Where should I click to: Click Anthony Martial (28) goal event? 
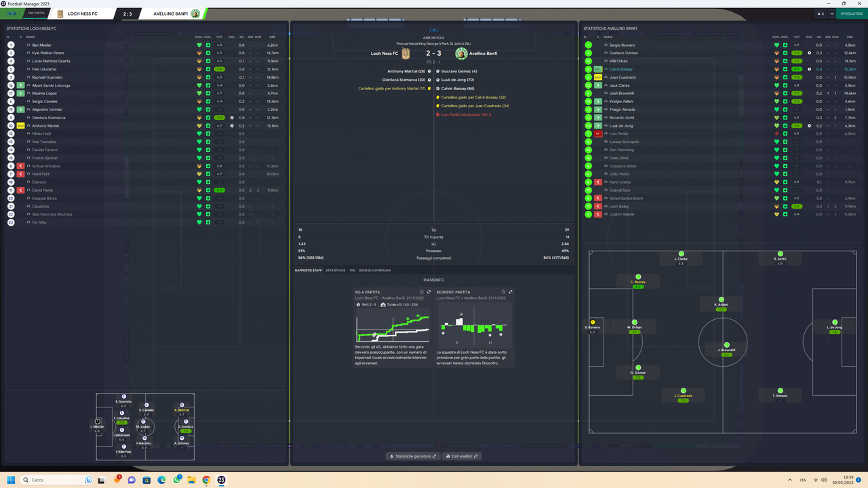pyautogui.click(x=406, y=71)
